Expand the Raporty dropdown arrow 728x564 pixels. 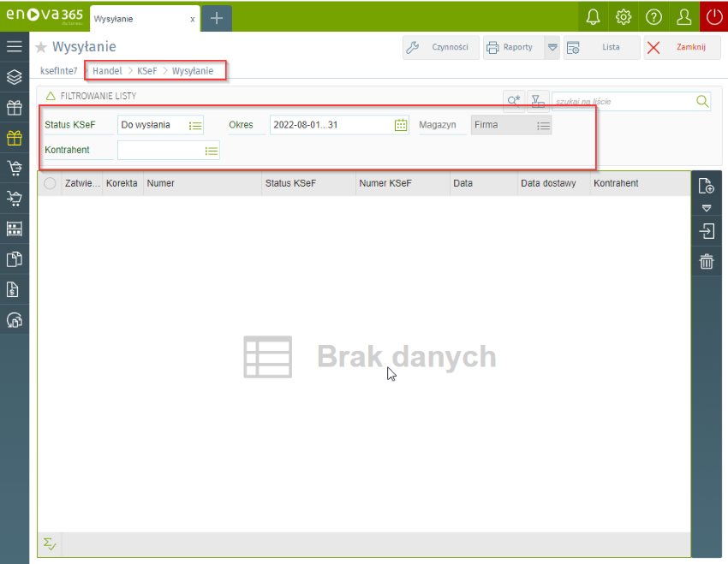552,48
